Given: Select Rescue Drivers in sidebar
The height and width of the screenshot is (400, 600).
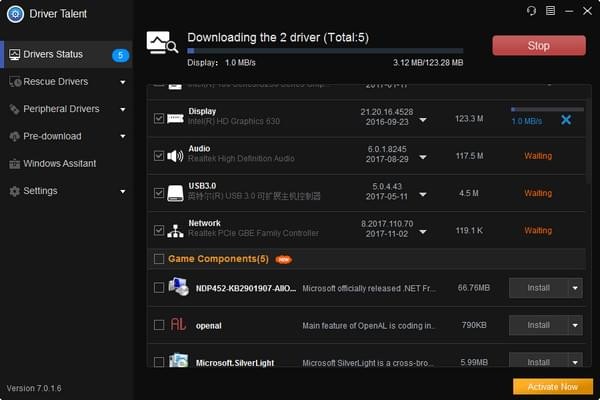Looking at the screenshot, I should coord(66,82).
